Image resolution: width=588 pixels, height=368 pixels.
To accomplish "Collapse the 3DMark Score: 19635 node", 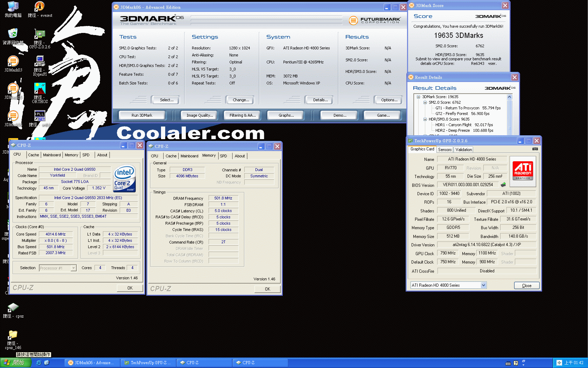I will click(x=418, y=97).
